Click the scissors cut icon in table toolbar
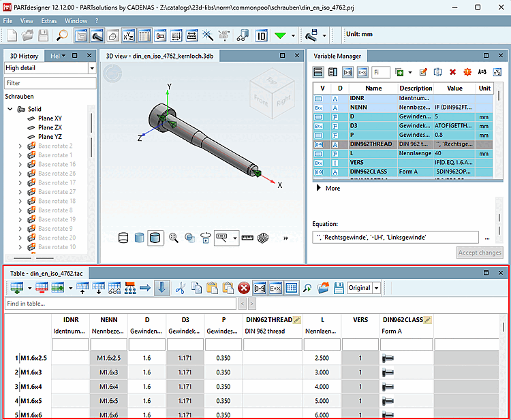This screenshot has height=420, width=511. [180, 288]
